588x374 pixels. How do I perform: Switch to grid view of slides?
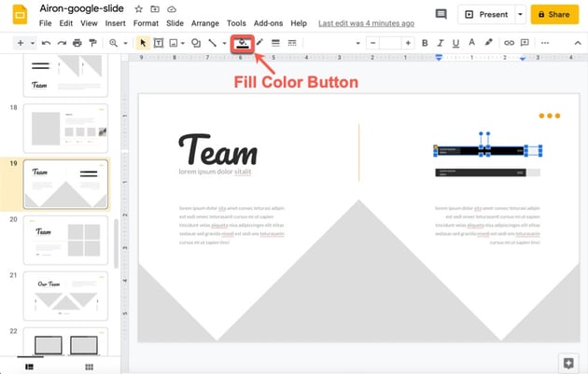[89, 367]
